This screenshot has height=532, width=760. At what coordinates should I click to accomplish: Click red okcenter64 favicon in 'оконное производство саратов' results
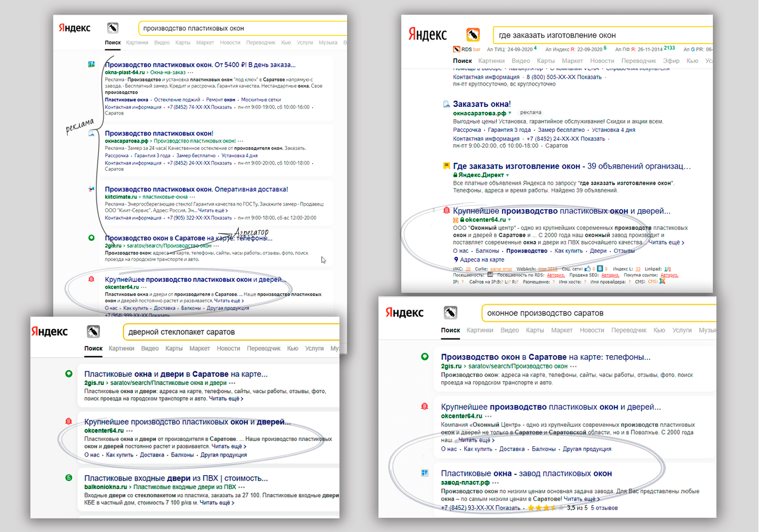(425, 406)
